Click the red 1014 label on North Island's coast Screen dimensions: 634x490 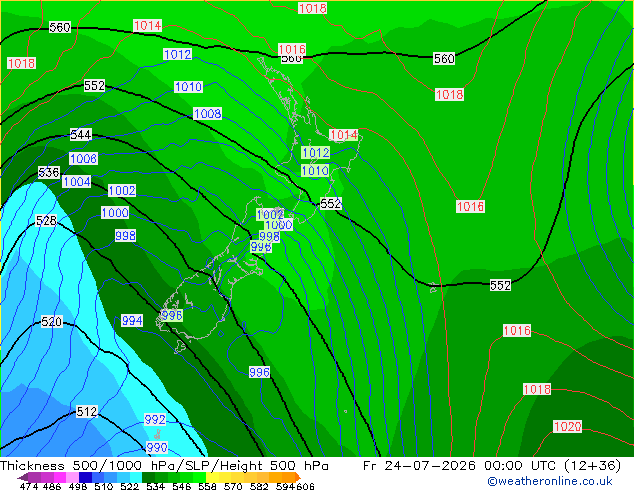(344, 135)
